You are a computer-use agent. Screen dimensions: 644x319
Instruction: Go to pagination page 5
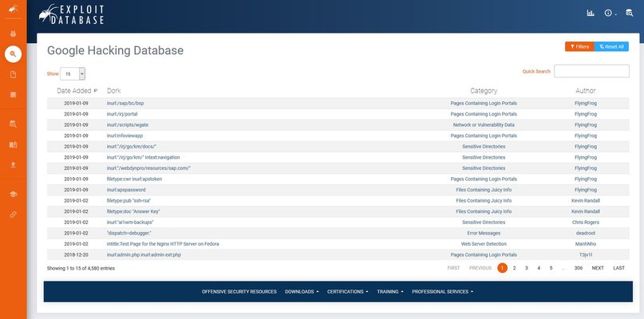pyautogui.click(x=551, y=268)
